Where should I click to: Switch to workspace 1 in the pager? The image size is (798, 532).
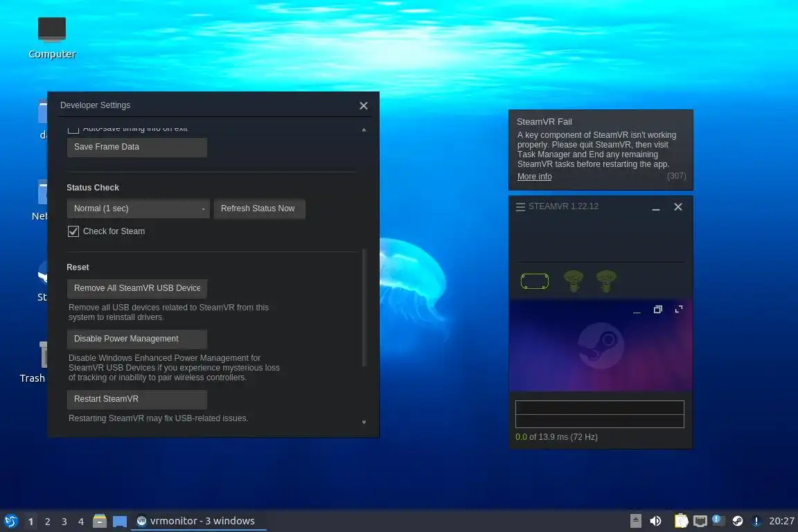30,522
